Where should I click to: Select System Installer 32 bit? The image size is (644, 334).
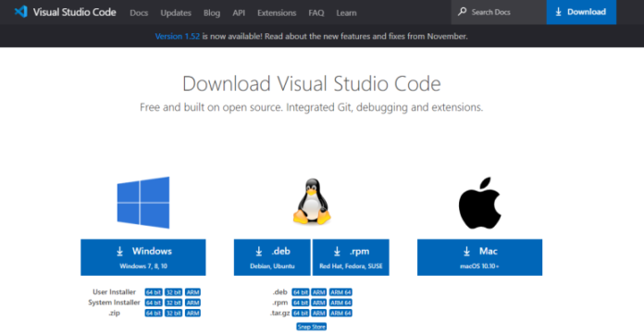173,303
